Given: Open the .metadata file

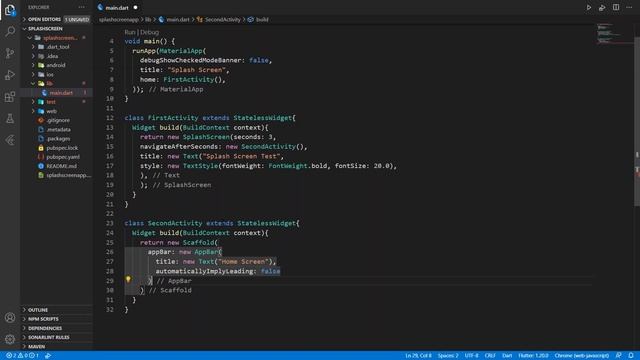Looking at the screenshot, I should pyautogui.click(x=57, y=129).
